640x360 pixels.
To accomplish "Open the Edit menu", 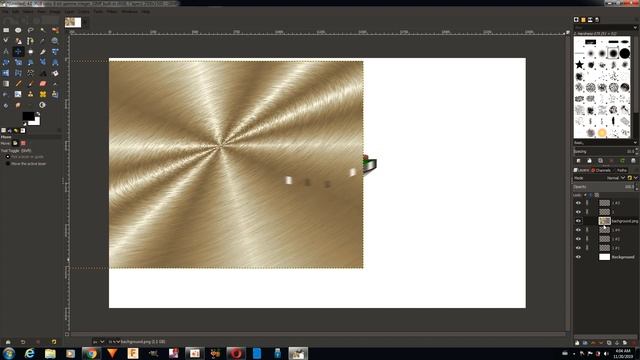I will (x=15, y=11).
